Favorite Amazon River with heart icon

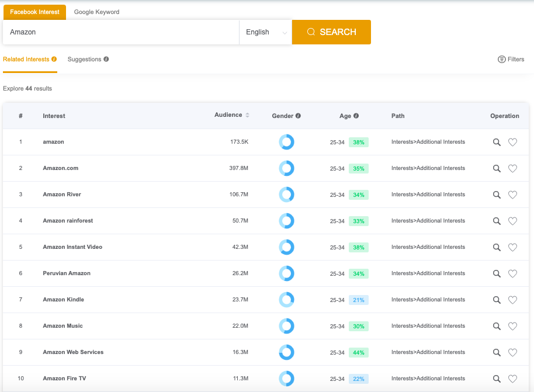(x=512, y=195)
